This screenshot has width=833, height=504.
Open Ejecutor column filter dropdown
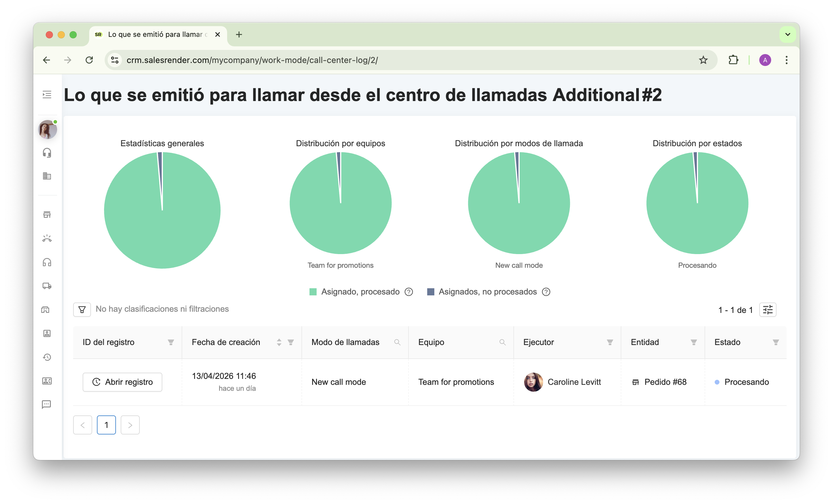click(x=610, y=342)
